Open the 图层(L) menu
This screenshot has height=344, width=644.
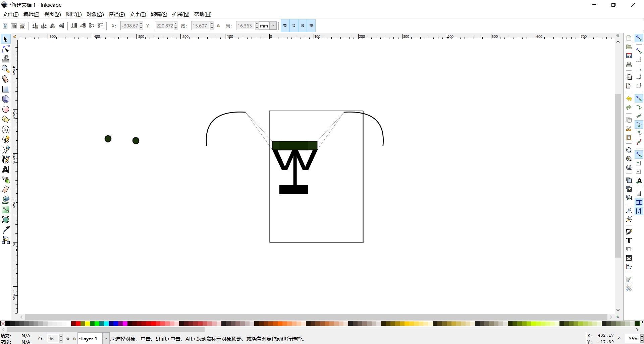click(74, 14)
